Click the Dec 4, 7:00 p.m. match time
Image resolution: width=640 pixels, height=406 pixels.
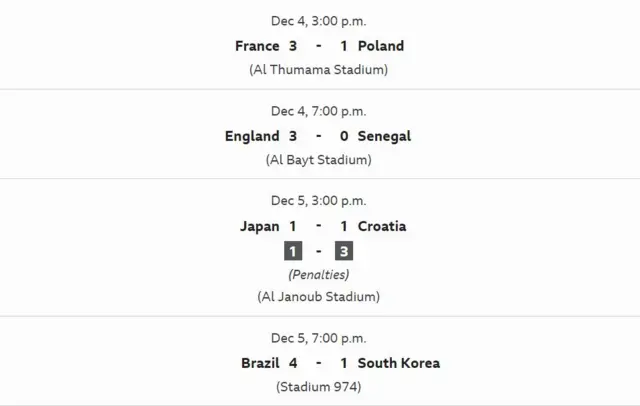point(318,111)
